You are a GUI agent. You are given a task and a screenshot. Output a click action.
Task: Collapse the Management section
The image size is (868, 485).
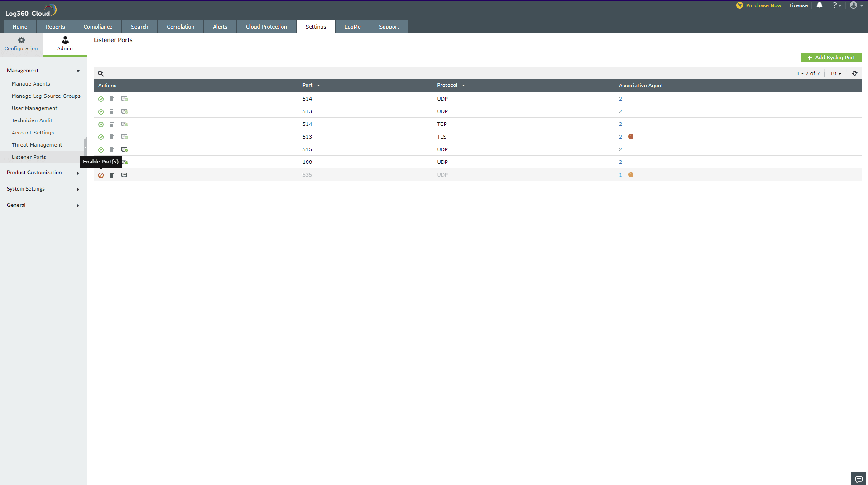pyautogui.click(x=43, y=71)
